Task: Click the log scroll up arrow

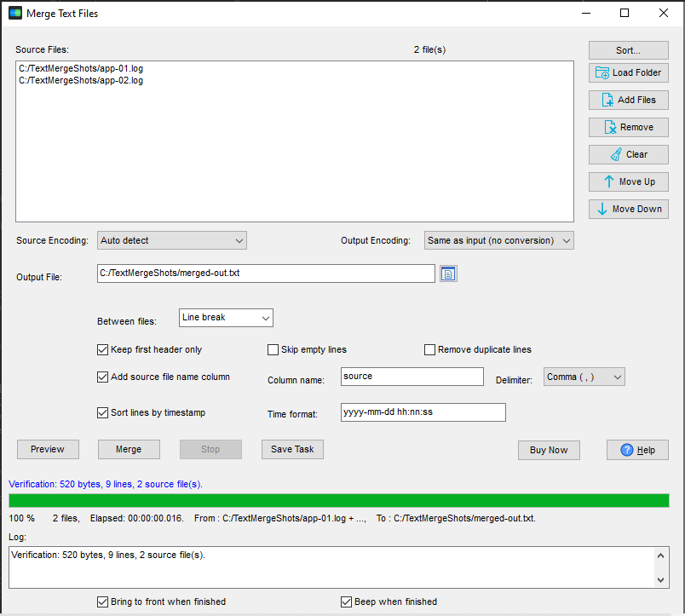Action: [x=660, y=556]
